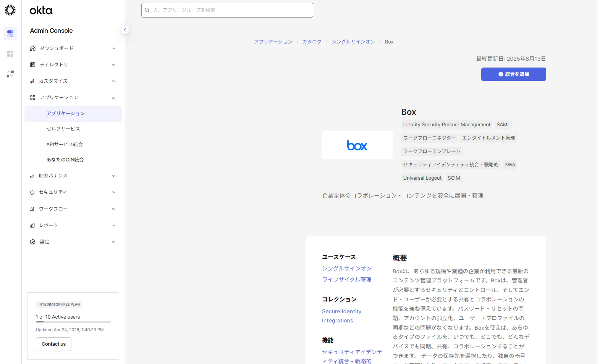597x364 pixels.
Task: Click the ワークフロー flow icon
Action: [x=32, y=209]
